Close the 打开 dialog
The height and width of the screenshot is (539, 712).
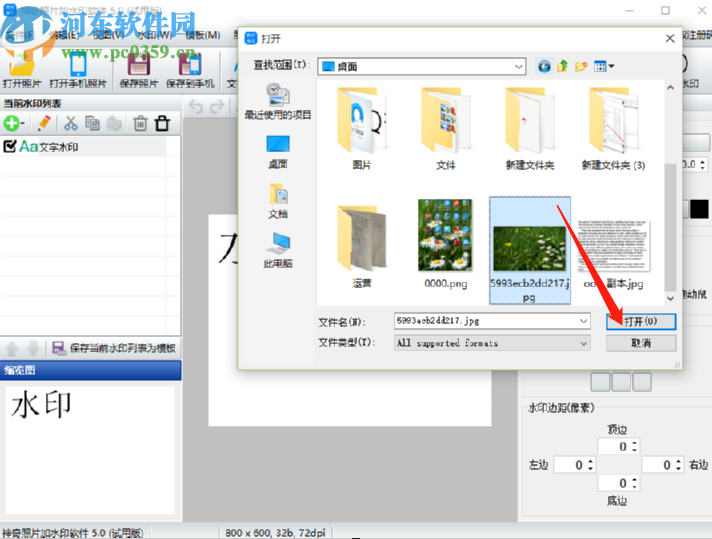(x=670, y=39)
